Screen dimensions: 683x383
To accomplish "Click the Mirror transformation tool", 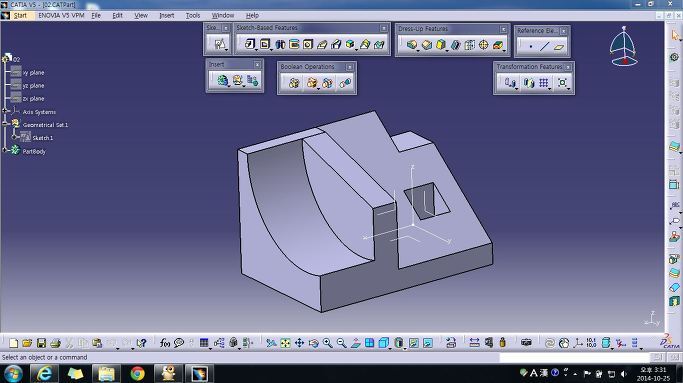I will 529,82.
